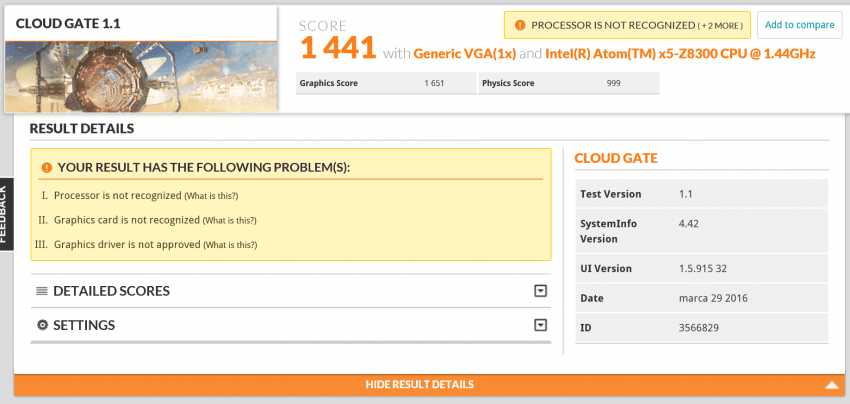Image resolution: width=850 pixels, height=404 pixels.
Task: Click the up arrow on Hide Result Details bar
Action: [832, 385]
